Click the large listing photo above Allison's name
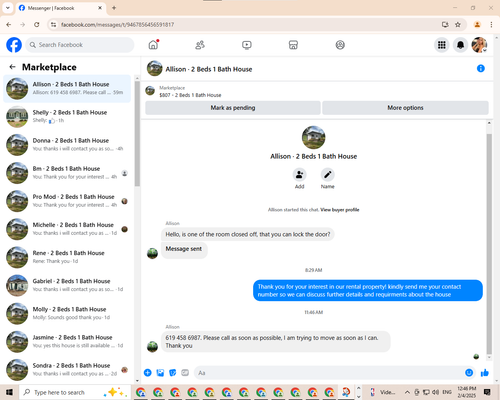This screenshot has height=400, width=500. pyautogui.click(x=313, y=137)
